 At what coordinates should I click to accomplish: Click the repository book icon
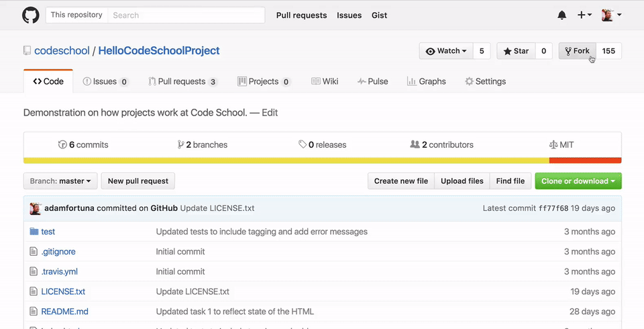click(x=27, y=50)
